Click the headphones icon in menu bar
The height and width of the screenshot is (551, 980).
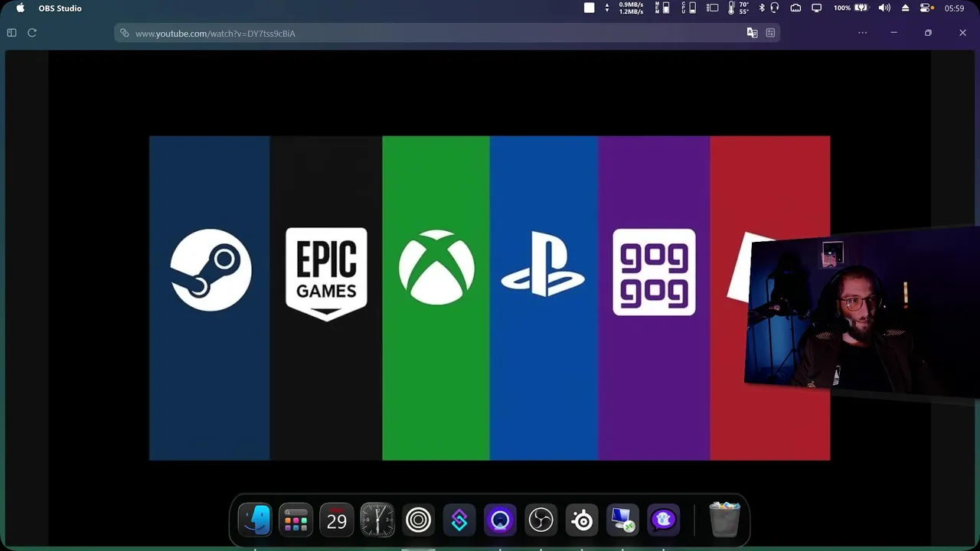pyautogui.click(x=775, y=8)
